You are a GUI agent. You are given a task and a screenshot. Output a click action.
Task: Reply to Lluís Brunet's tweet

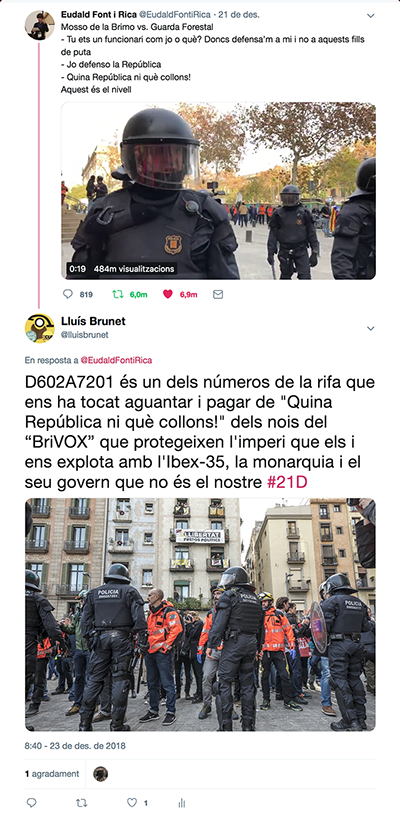(32, 802)
